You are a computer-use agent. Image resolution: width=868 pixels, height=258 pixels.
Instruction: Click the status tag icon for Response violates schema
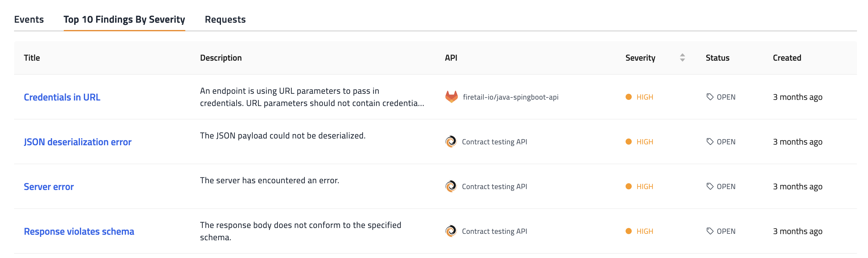[710, 231]
